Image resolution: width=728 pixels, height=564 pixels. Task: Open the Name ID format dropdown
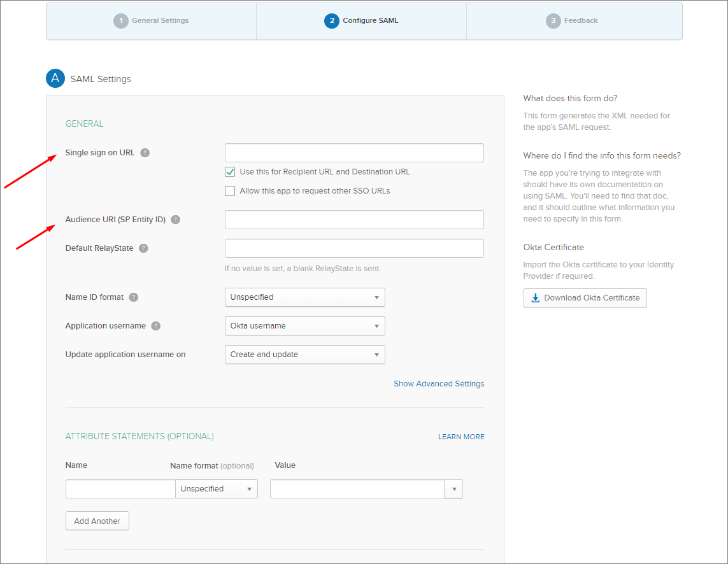[x=304, y=297]
